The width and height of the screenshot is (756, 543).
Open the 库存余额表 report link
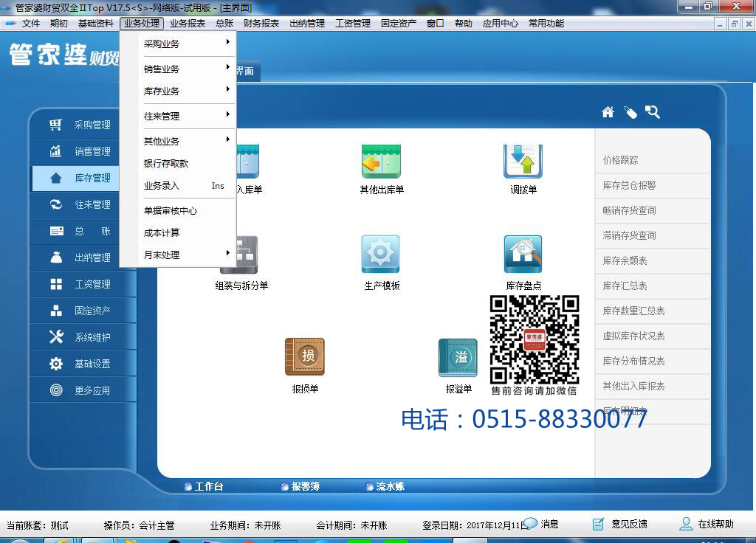click(x=625, y=261)
